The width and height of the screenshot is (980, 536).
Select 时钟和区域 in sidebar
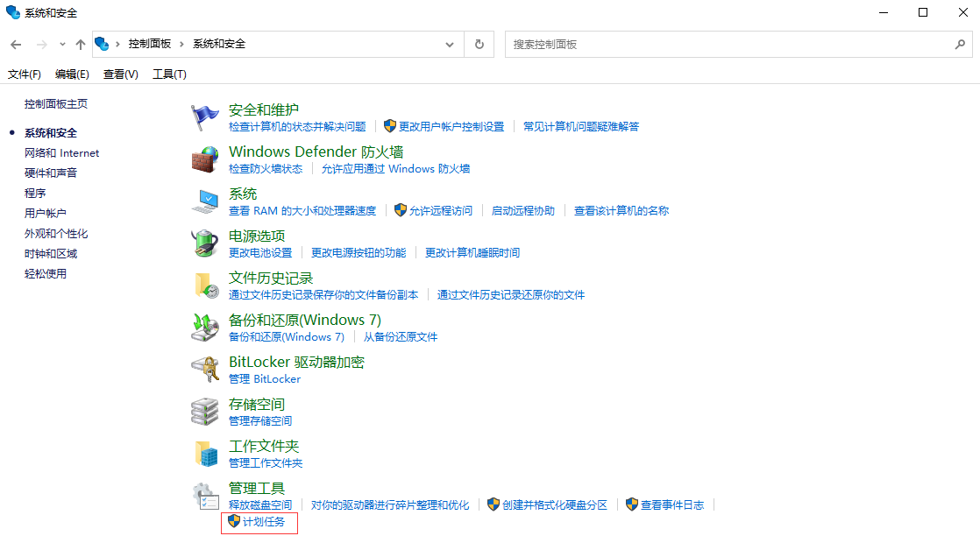51,254
